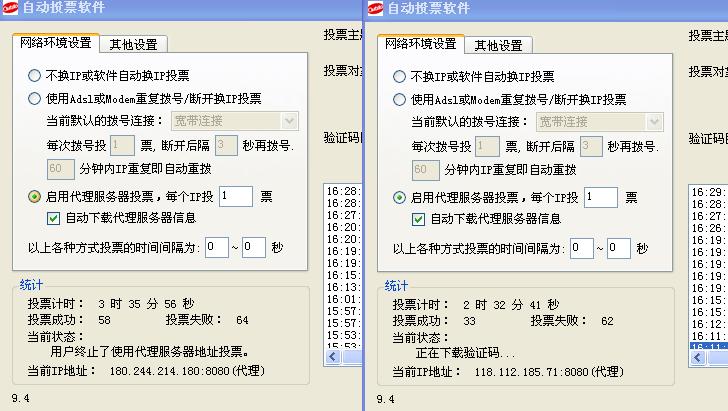Select the Adsl或Modem重复拨号 radio in left window

35,99
